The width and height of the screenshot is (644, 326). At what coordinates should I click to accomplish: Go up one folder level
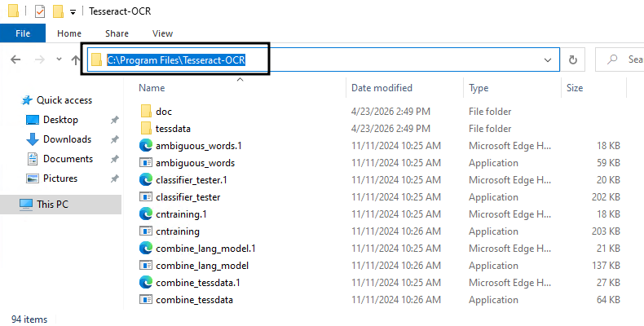(75, 60)
